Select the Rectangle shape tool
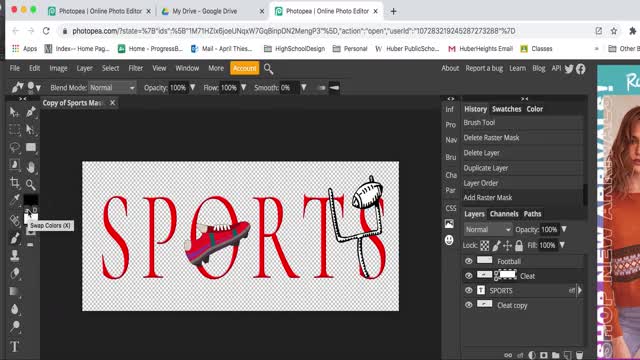 (x=31, y=147)
